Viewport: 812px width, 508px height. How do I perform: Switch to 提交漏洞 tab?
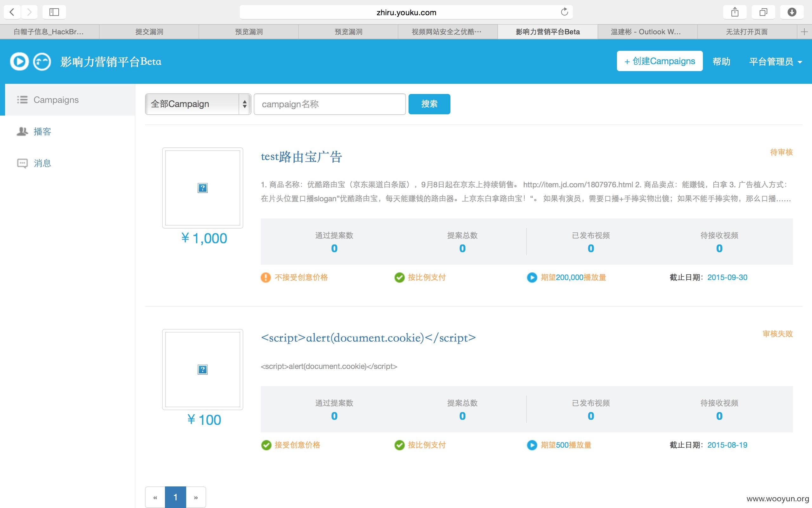pos(149,32)
